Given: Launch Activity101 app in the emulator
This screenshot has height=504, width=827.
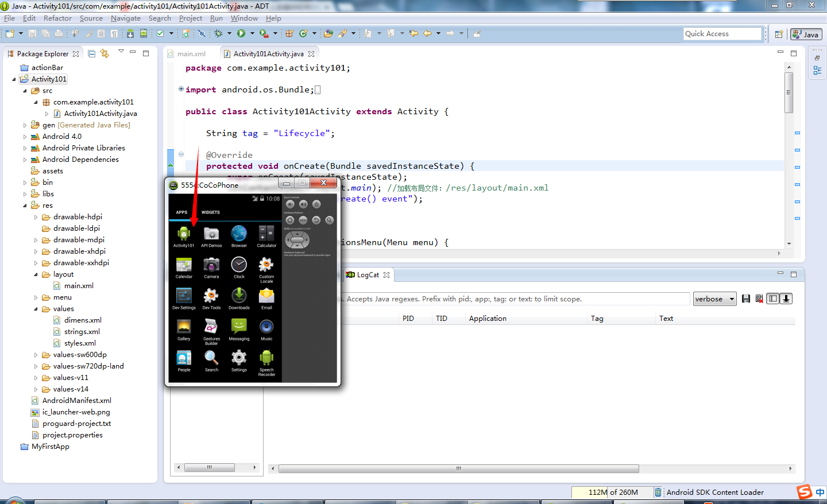Looking at the screenshot, I should (184, 236).
